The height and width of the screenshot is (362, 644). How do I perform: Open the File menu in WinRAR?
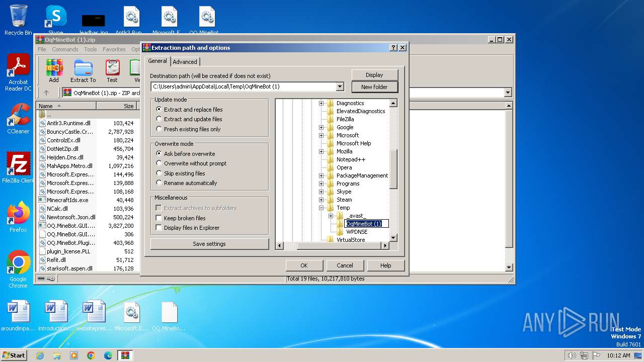tap(42, 49)
